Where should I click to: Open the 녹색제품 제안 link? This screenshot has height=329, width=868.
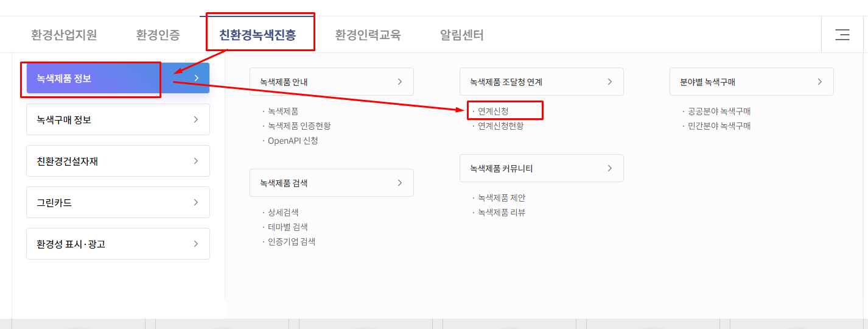[x=502, y=198]
